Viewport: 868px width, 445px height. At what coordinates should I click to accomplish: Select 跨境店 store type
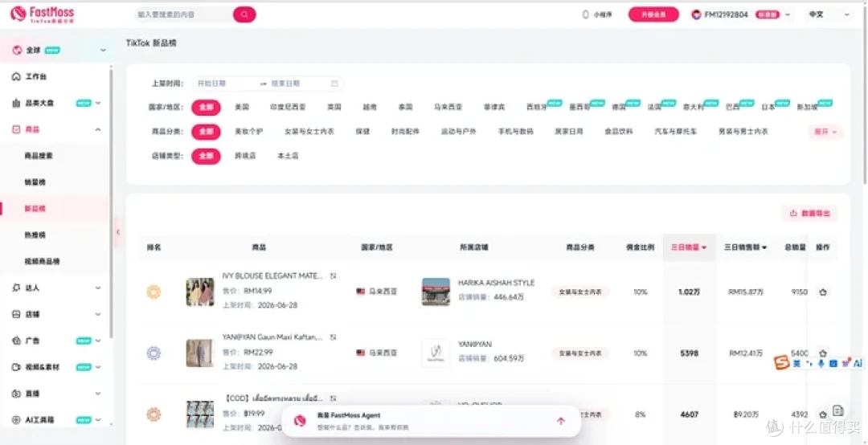click(245, 156)
